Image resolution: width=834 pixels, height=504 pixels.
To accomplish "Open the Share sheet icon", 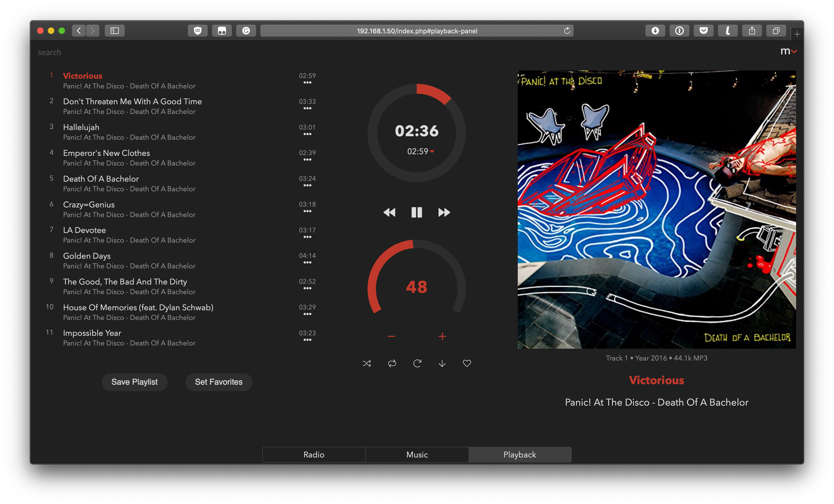I will pyautogui.click(x=752, y=30).
